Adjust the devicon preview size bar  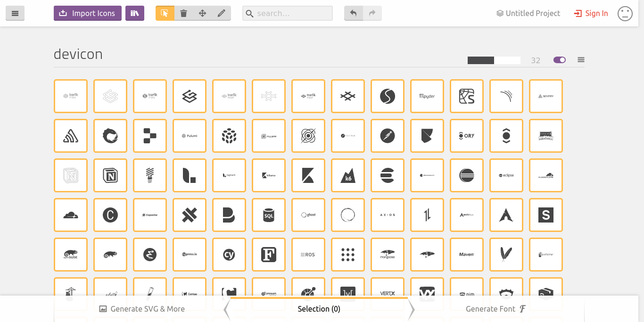coord(494,60)
